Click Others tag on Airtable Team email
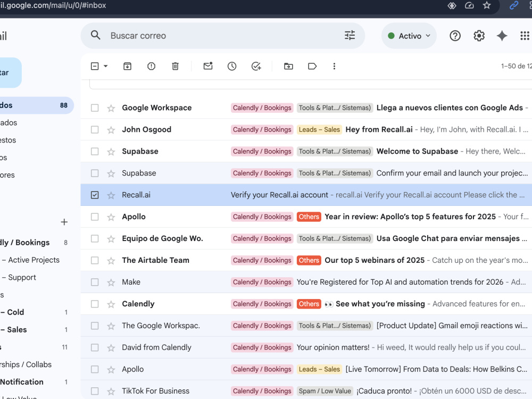 (309, 260)
